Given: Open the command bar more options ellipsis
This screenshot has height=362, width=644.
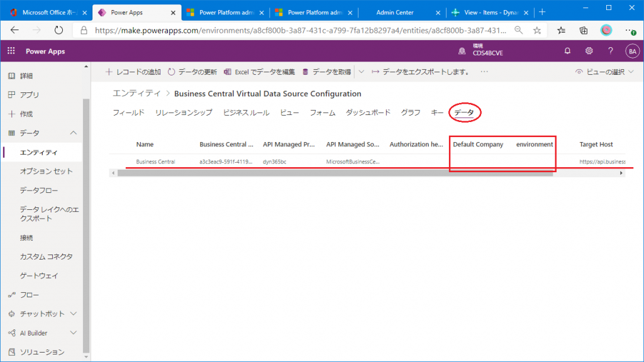Looking at the screenshot, I should click(484, 72).
